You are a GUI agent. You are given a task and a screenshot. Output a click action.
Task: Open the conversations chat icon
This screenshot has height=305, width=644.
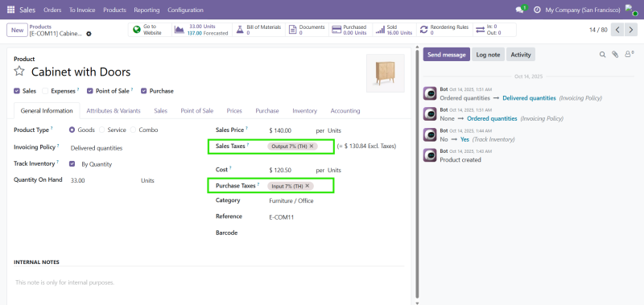pos(521,10)
